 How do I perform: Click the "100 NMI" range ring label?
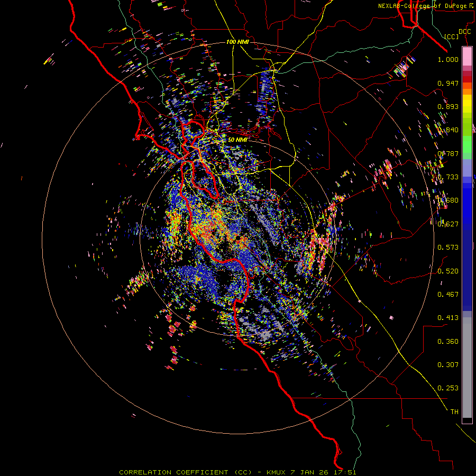click(x=237, y=42)
